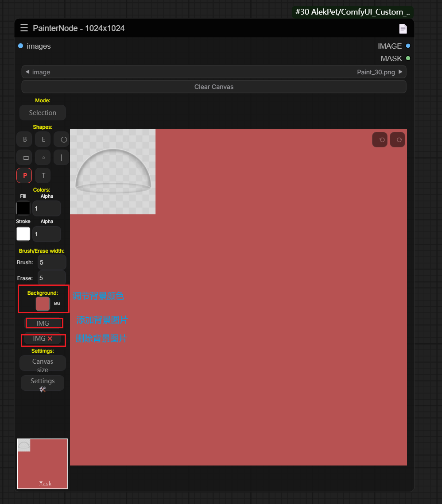Select the Text (T) tool
The image size is (442, 504).
(43, 176)
